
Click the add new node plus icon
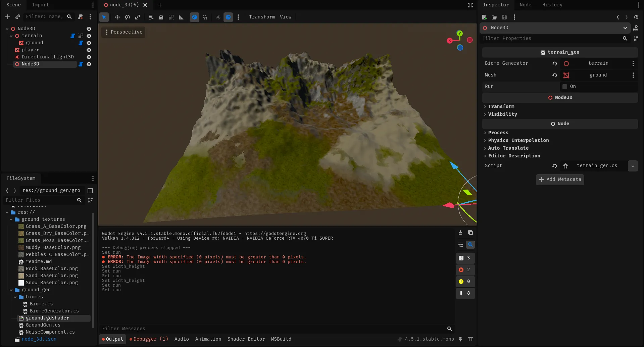[x=8, y=17]
